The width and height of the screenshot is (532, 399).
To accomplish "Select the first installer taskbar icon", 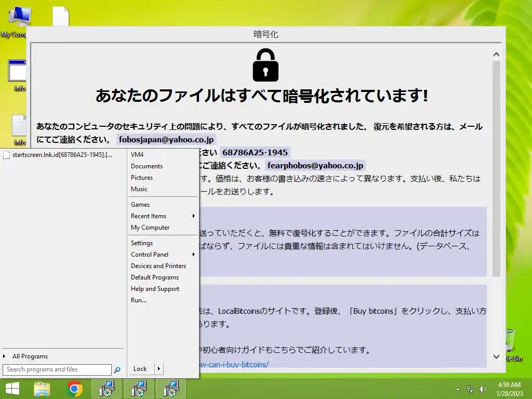I will point(107,389).
